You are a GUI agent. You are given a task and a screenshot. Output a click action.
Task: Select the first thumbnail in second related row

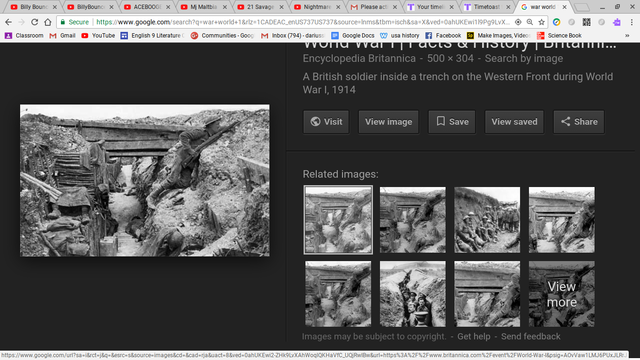(x=338, y=294)
